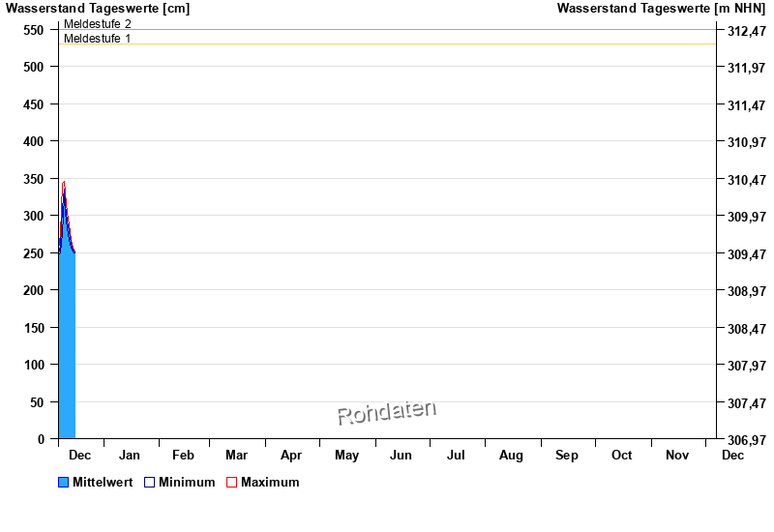Click the red Maximum legend swatch
Image resolution: width=774 pixels, height=532 pixels.
(x=231, y=483)
